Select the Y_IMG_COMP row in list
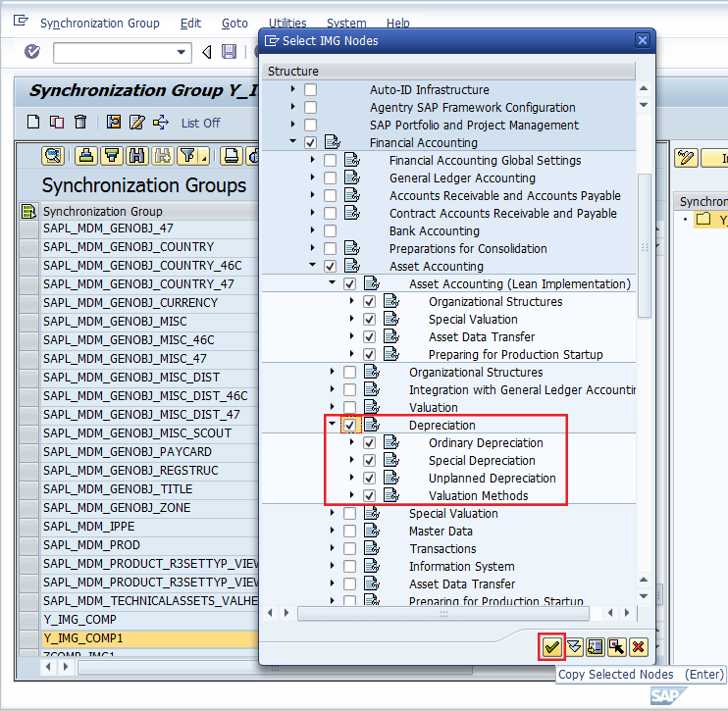Image resolution: width=728 pixels, height=711 pixels. coord(79,620)
